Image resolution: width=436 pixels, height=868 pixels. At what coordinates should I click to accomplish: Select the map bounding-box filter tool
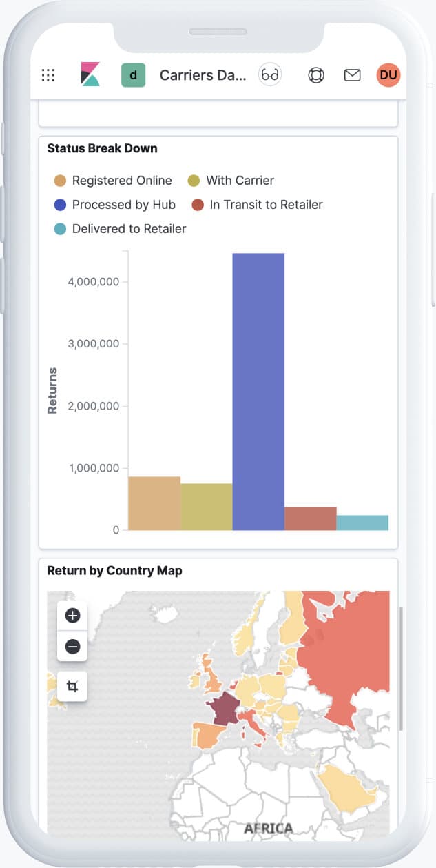pos(71,686)
